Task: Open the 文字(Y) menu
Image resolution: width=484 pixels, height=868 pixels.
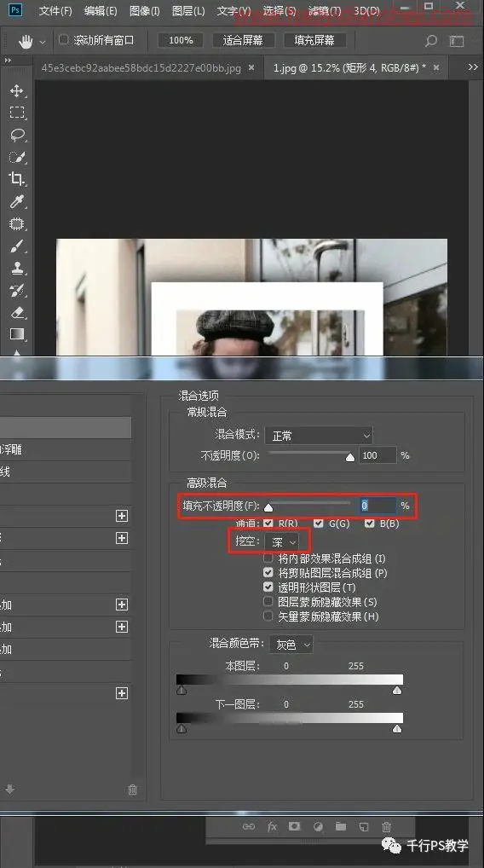Action: (233, 10)
